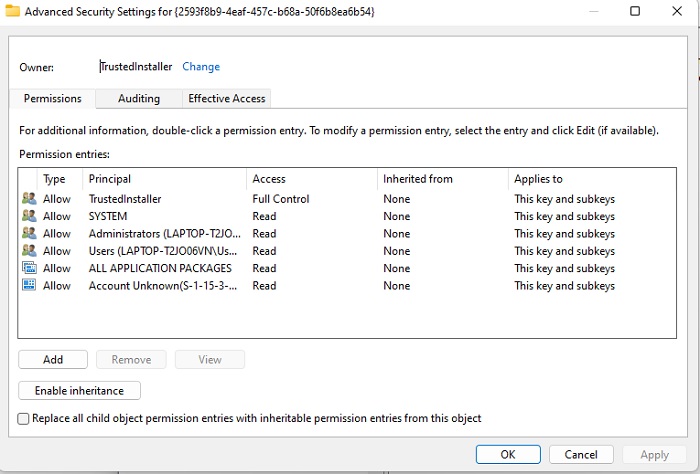Click the Change owner link

pyautogui.click(x=201, y=67)
